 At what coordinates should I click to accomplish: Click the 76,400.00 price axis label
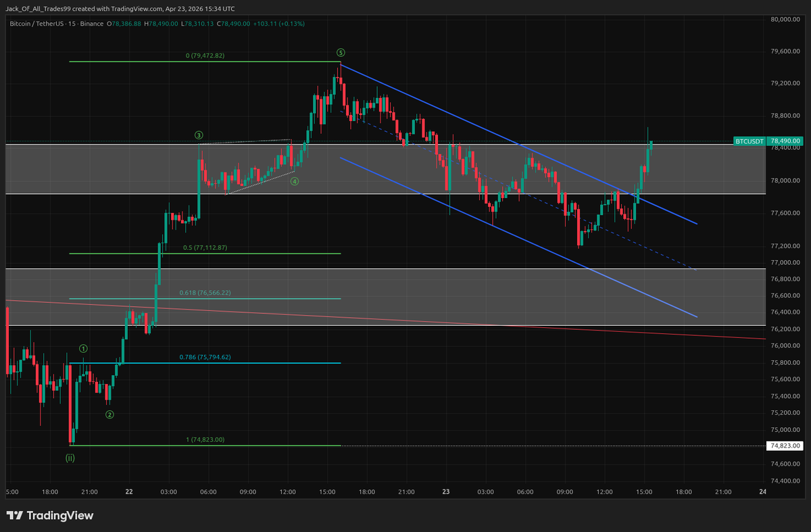786,312
